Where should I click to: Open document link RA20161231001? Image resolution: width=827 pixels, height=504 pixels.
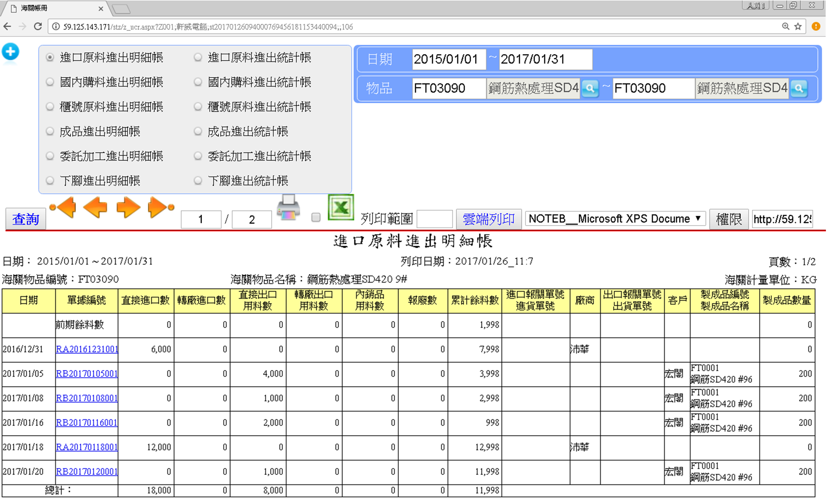click(x=87, y=349)
